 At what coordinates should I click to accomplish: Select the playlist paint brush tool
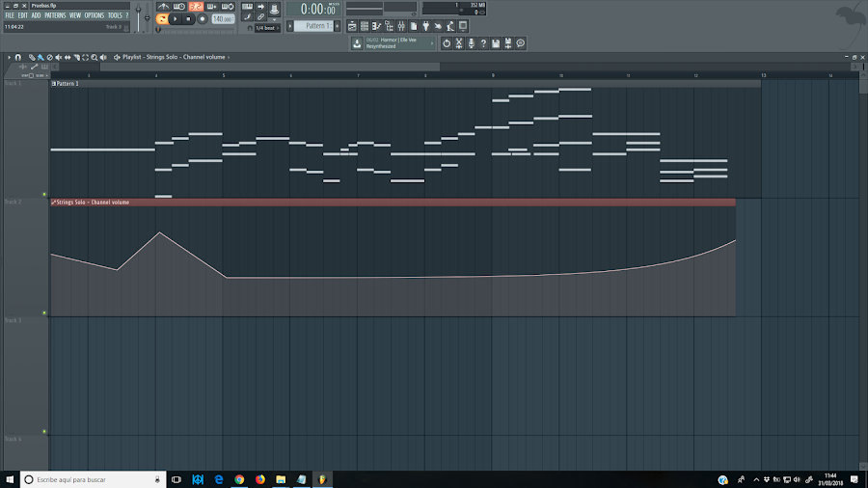41,57
